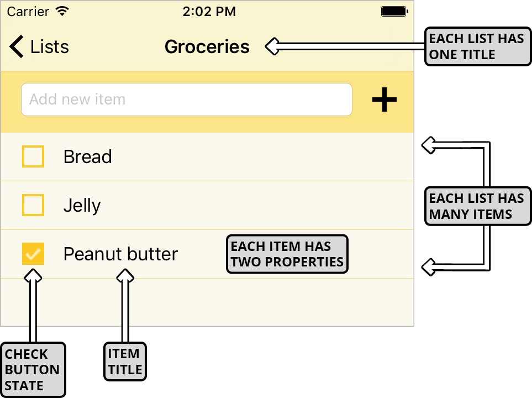Click the Wi-Fi signal icon
The width and height of the screenshot is (532, 398).
click(x=62, y=11)
